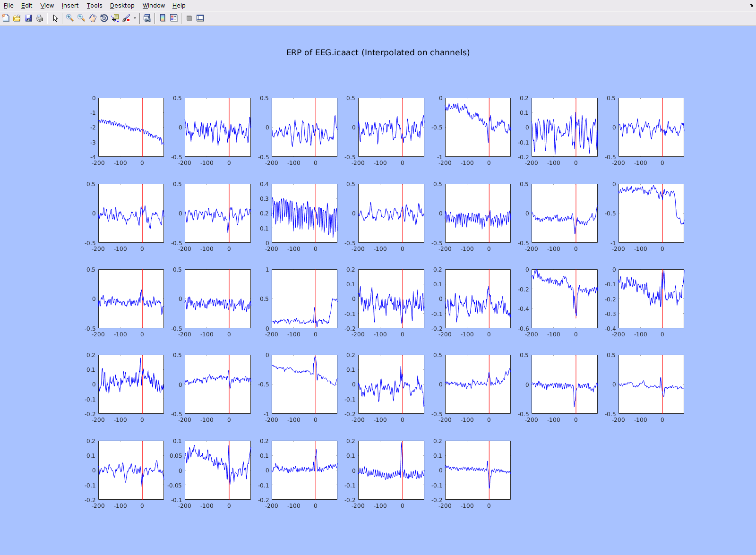Create a new figure with the New icon
This screenshot has height=555, width=756.
tap(5, 18)
